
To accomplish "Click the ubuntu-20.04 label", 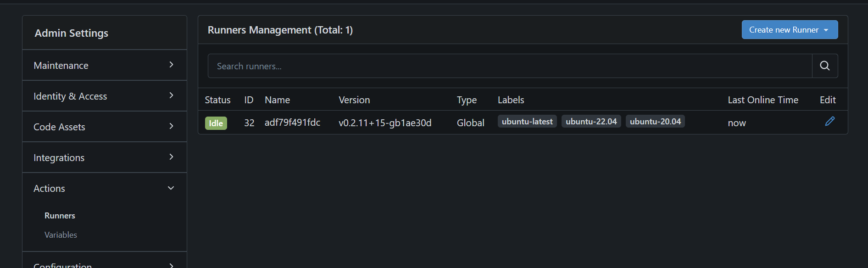I will point(655,122).
